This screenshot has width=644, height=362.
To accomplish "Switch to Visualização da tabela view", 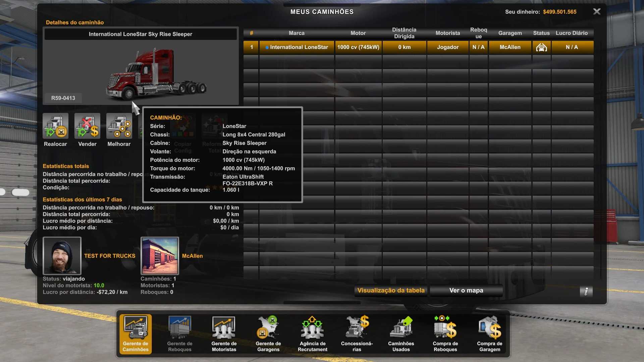I will click(390, 290).
